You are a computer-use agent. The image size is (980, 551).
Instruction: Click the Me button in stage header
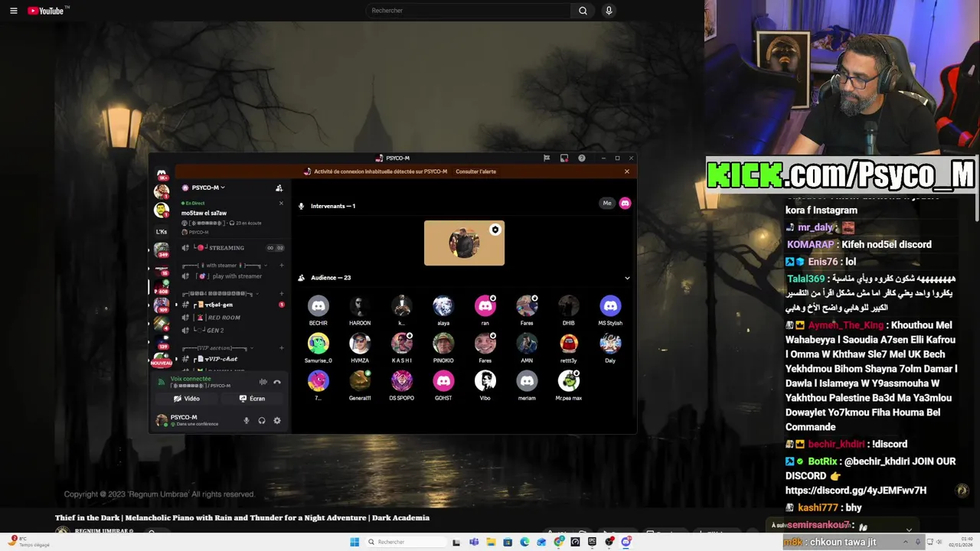[x=607, y=204]
